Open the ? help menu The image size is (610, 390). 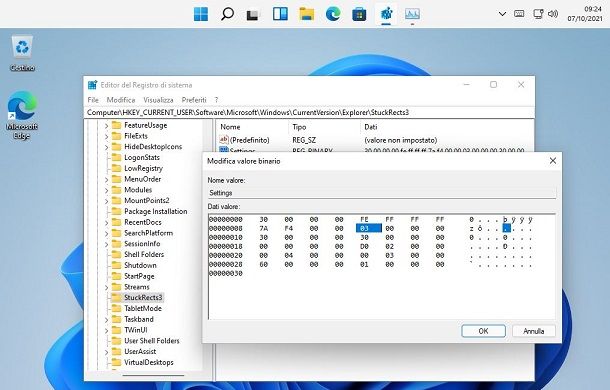[x=216, y=100]
